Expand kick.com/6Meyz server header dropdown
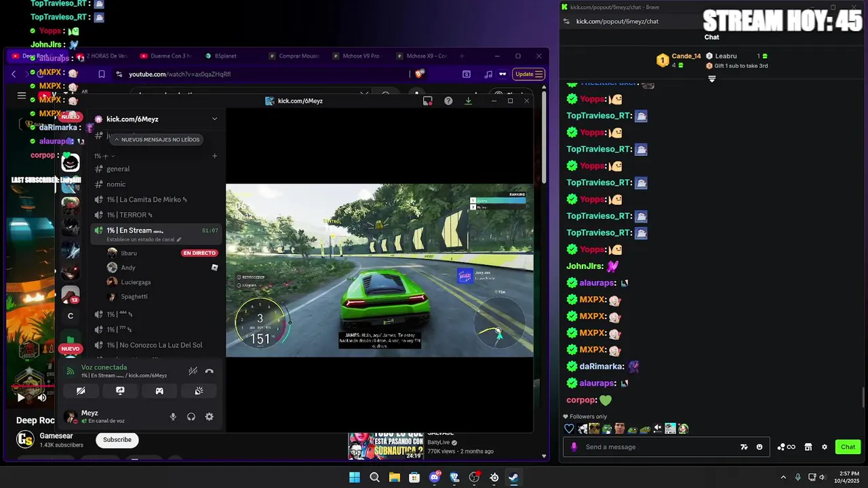 [x=214, y=119]
